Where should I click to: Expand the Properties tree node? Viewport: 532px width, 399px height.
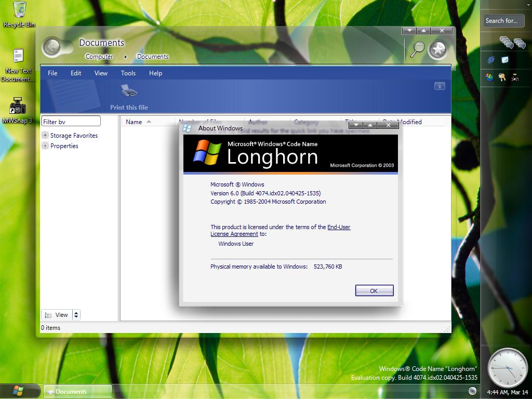(x=45, y=145)
